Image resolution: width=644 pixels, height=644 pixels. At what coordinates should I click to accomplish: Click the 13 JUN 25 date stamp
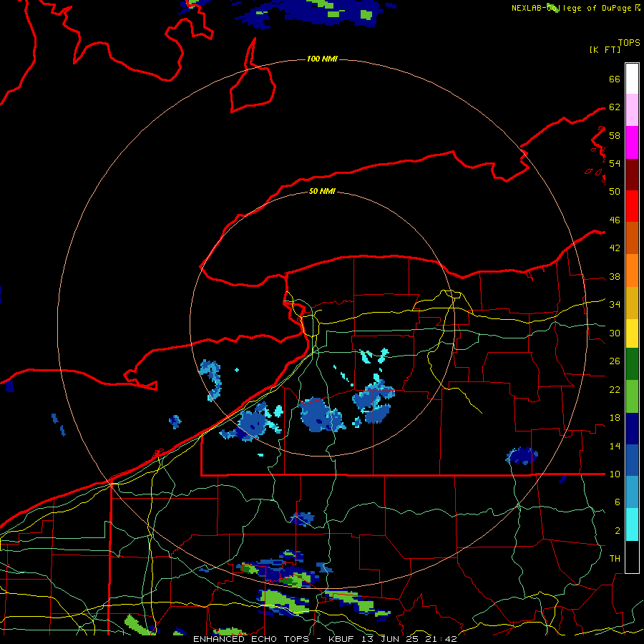coord(390,639)
